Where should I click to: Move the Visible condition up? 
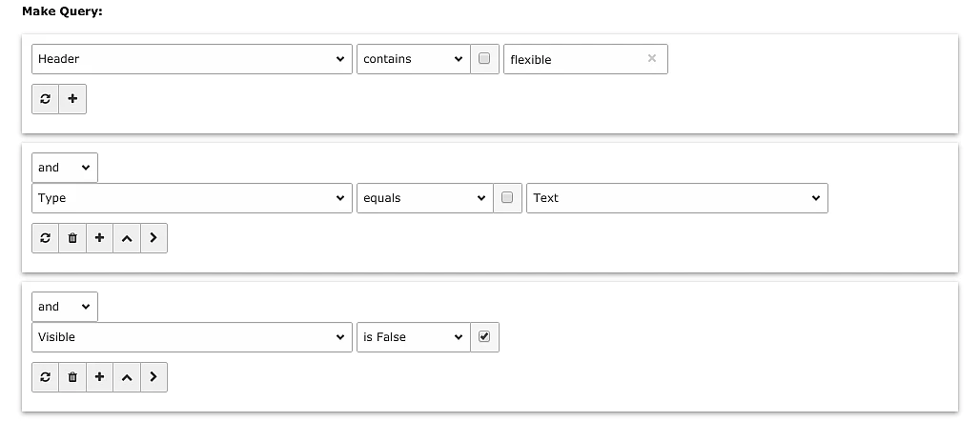[x=126, y=377]
